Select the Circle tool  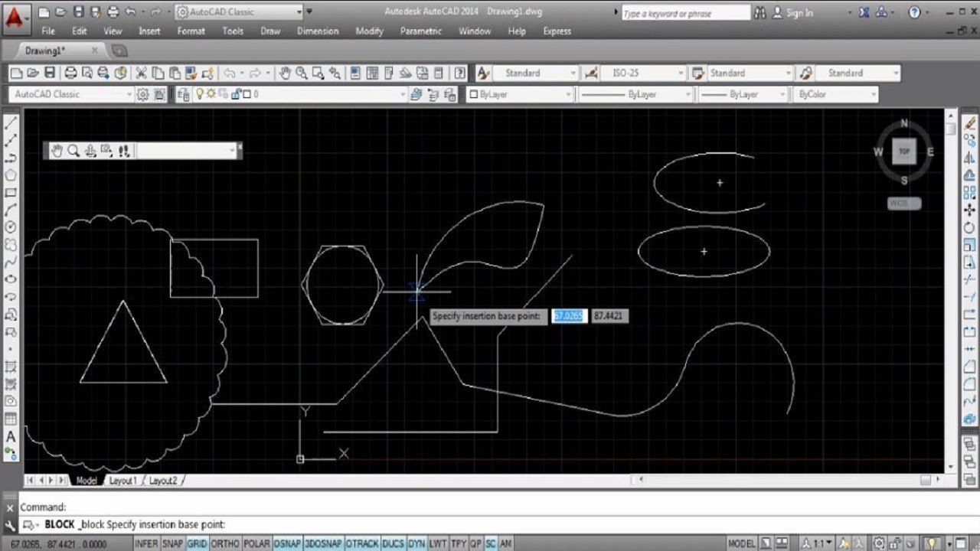click(x=11, y=227)
